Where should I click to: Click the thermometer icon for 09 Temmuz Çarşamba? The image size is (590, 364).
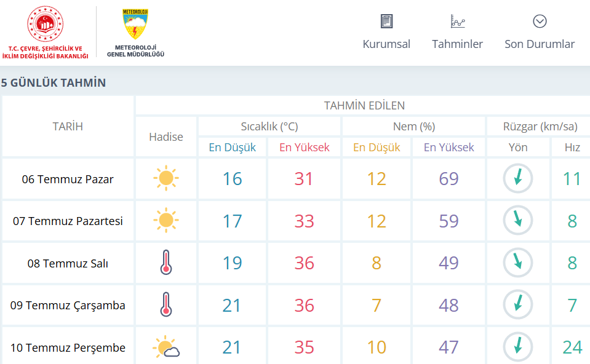[166, 304]
